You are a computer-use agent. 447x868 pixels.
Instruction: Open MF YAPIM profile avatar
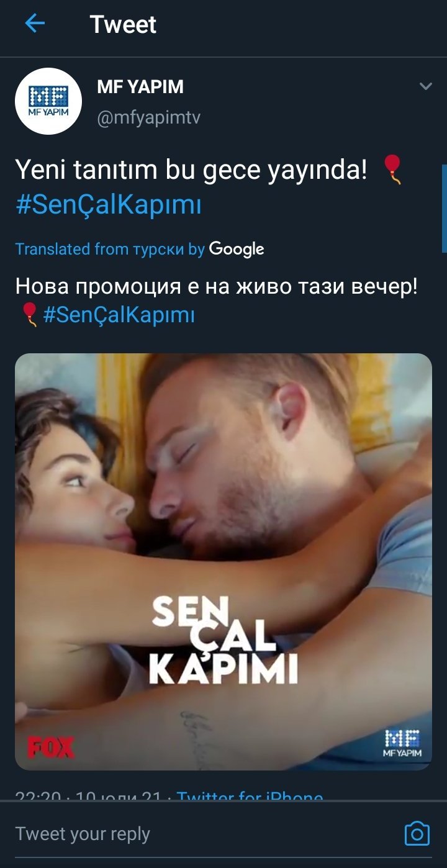[x=48, y=101]
